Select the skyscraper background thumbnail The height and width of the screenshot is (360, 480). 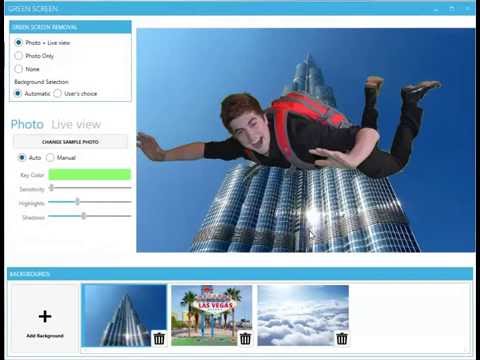point(124,315)
